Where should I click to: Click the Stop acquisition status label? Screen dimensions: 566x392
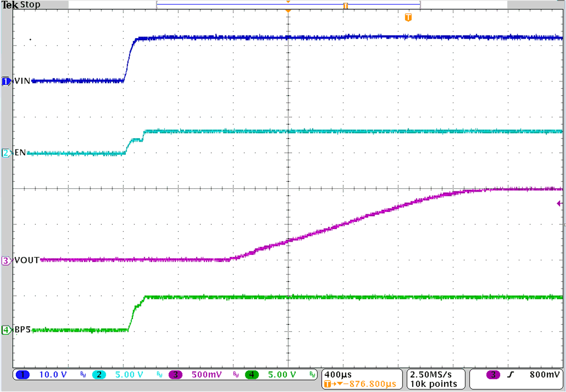(30, 4)
